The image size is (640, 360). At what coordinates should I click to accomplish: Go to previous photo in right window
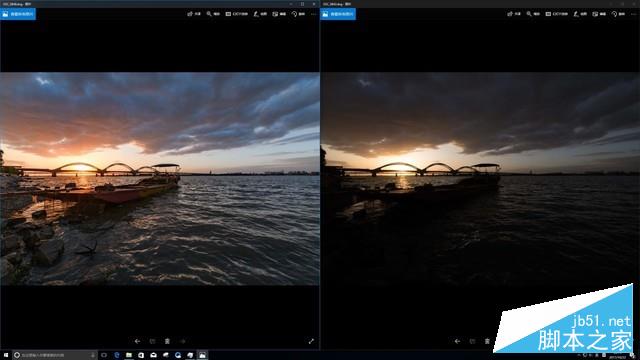point(457,341)
